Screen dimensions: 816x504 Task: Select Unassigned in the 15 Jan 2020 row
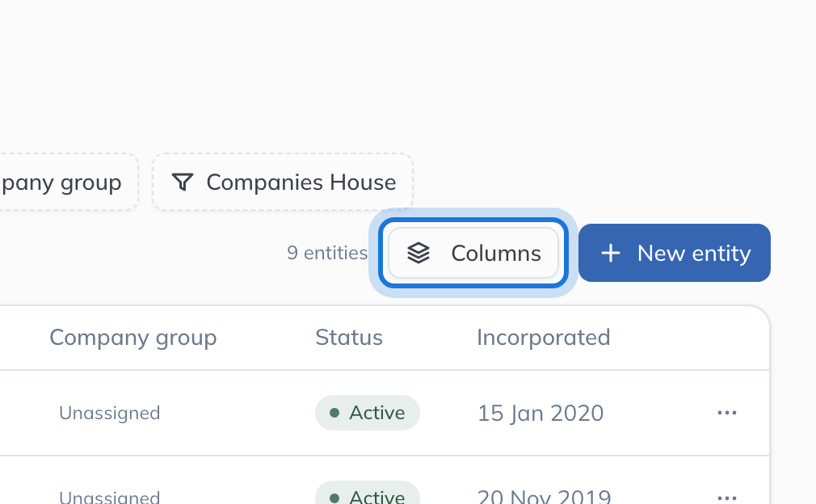(x=110, y=413)
